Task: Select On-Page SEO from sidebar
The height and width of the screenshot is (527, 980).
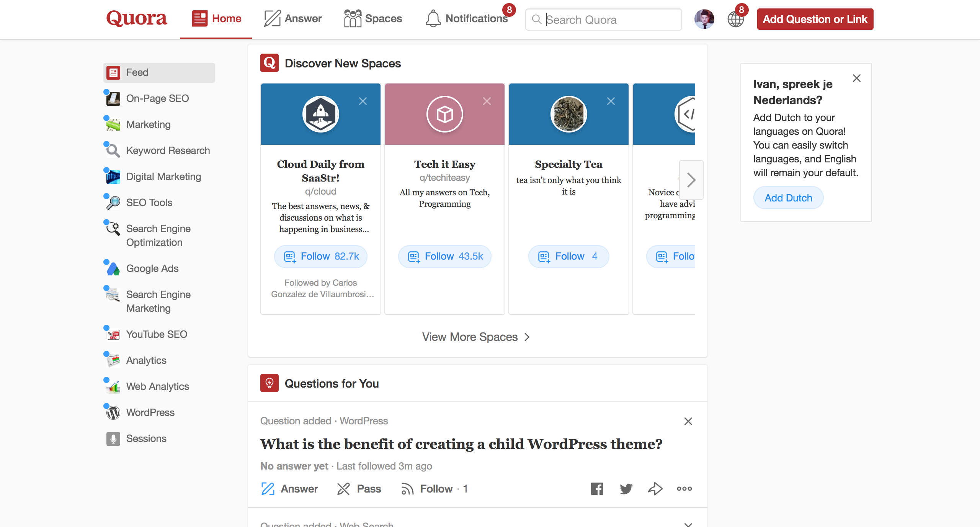Action: (x=158, y=98)
